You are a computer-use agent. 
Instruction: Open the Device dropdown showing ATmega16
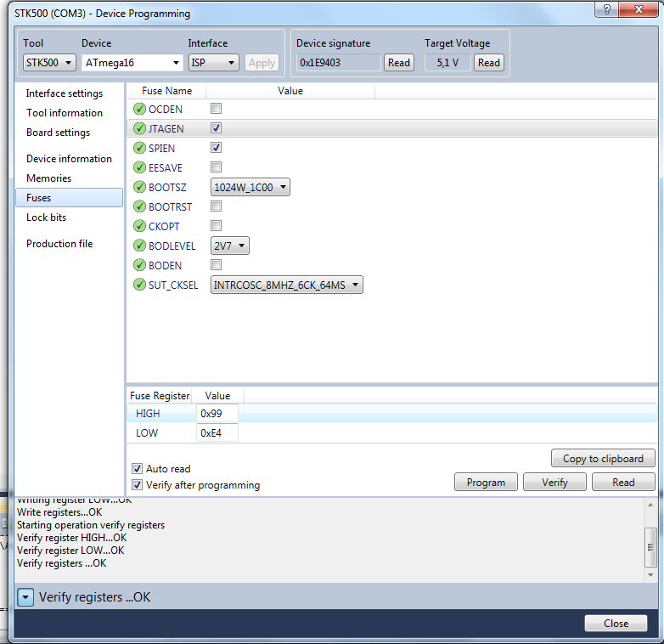[132, 63]
